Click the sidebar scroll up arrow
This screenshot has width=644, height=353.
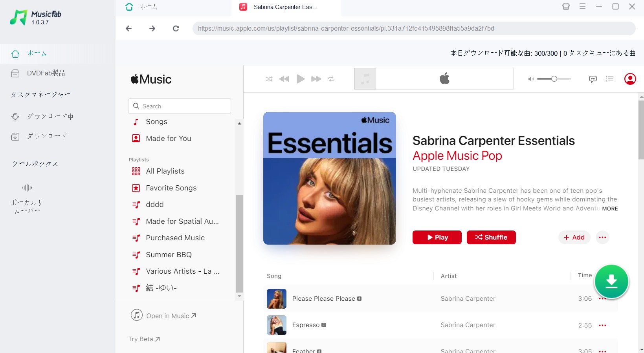(239, 123)
